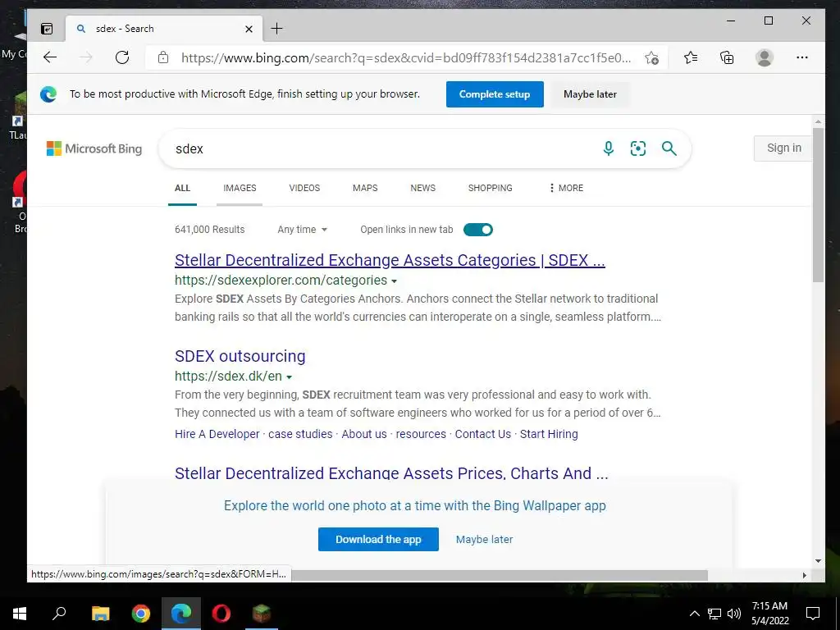Open a new tab with the plus icon
This screenshot has width=840, height=630.
coord(276,29)
